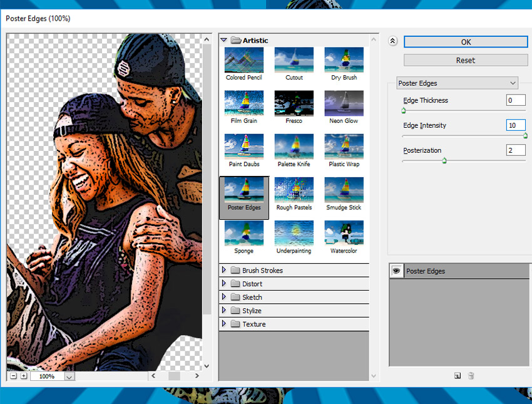This screenshot has width=532, height=404.
Task: Click the new effect layer icon
Action: [458, 376]
